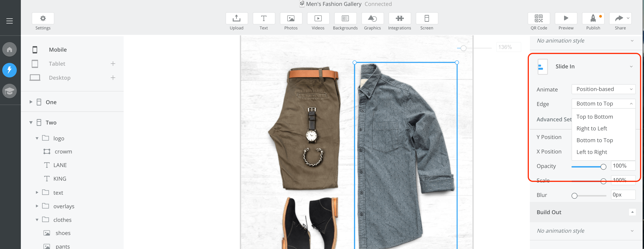The height and width of the screenshot is (249, 644).
Task: Open the Photos library
Action: [x=291, y=19]
